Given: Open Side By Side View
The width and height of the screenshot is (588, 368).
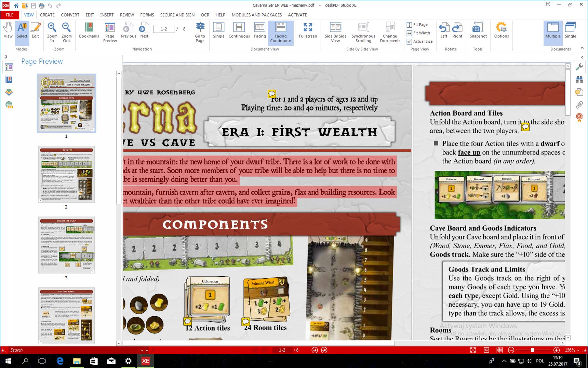Looking at the screenshot, I should [335, 32].
